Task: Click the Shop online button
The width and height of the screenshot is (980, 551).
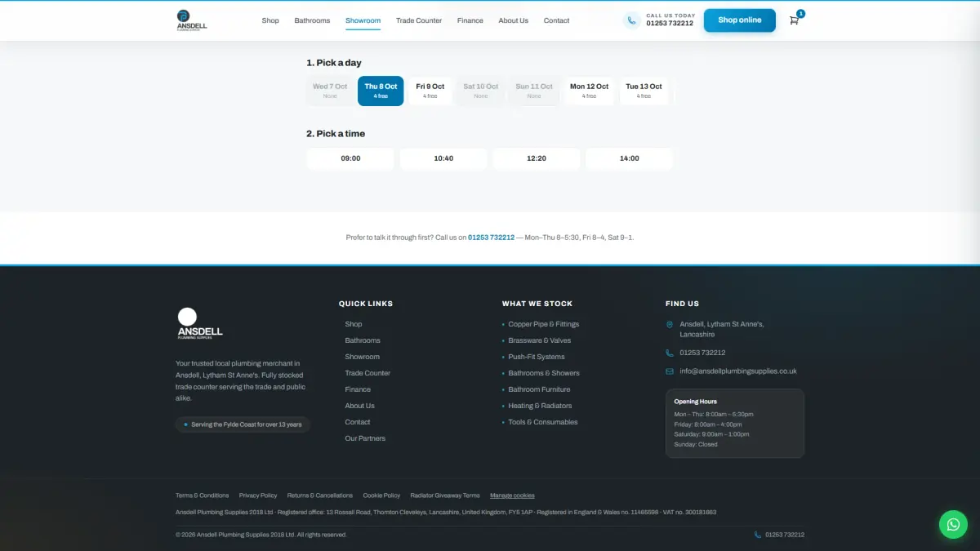Action: coord(740,20)
